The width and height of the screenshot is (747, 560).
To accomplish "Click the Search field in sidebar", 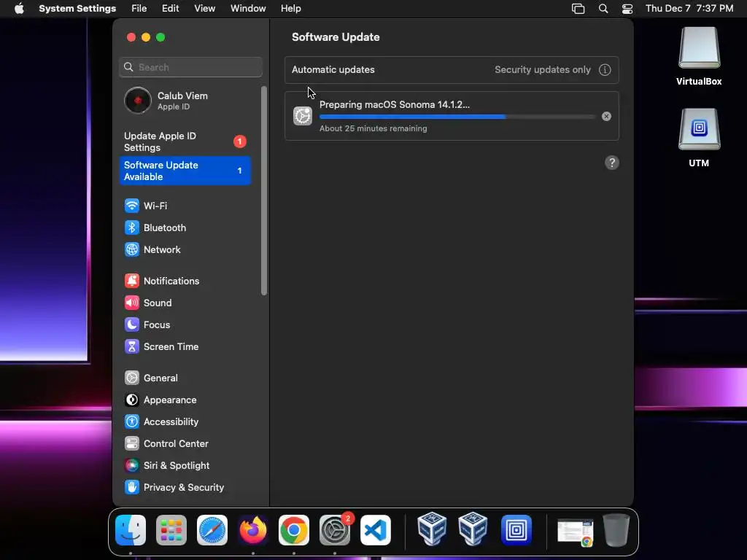I will 190,67.
